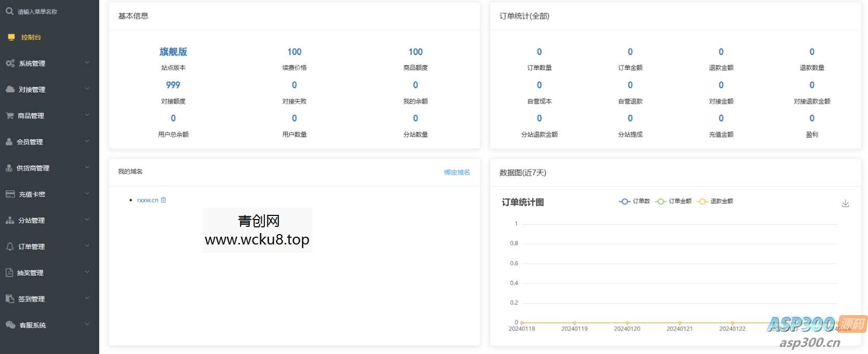This screenshot has width=868, height=354.
Task: Click the 会员管理 user icon
Action: tap(9, 142)
